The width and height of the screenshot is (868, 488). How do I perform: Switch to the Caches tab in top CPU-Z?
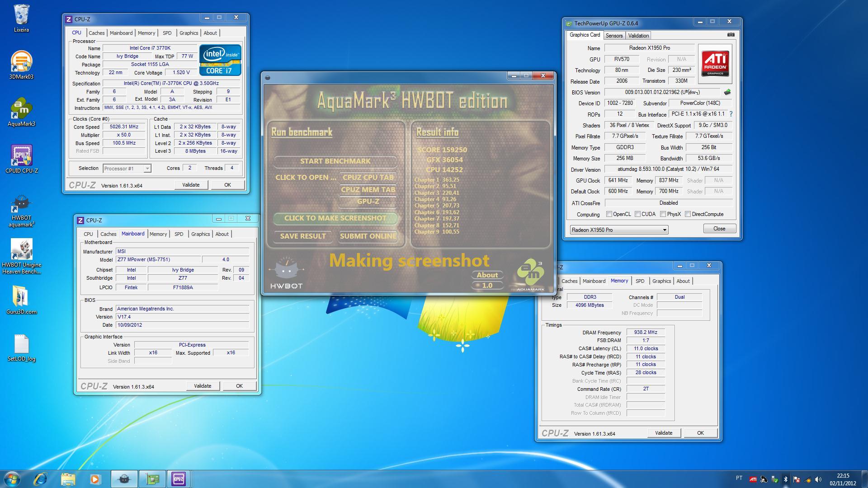[x=96, y=33]
